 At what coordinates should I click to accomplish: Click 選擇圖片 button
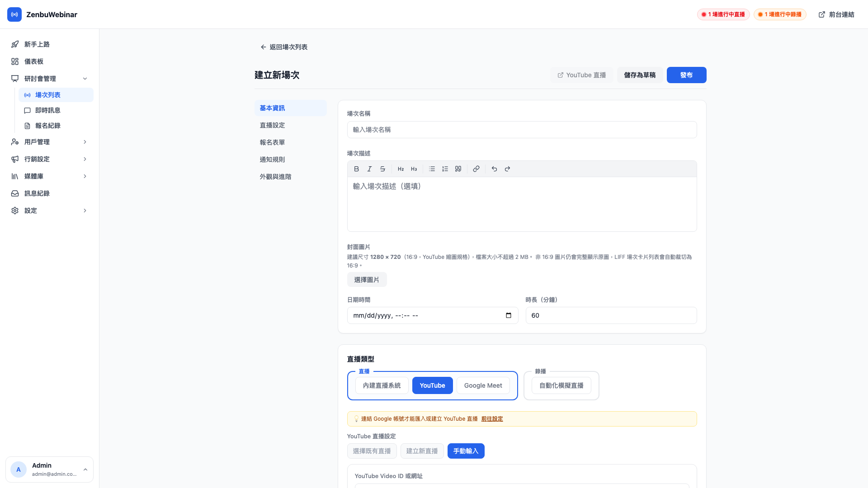(367, 280)
